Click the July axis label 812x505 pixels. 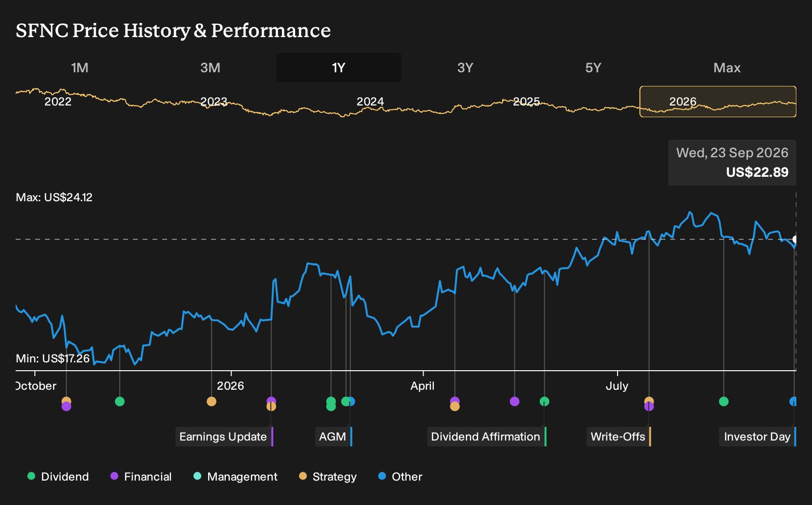pyautogui.click(x=617, y=386)
